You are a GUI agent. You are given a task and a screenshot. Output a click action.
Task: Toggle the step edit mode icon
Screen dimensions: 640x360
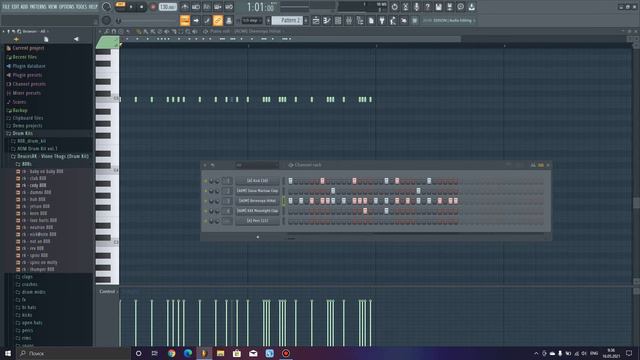point(207,20)
